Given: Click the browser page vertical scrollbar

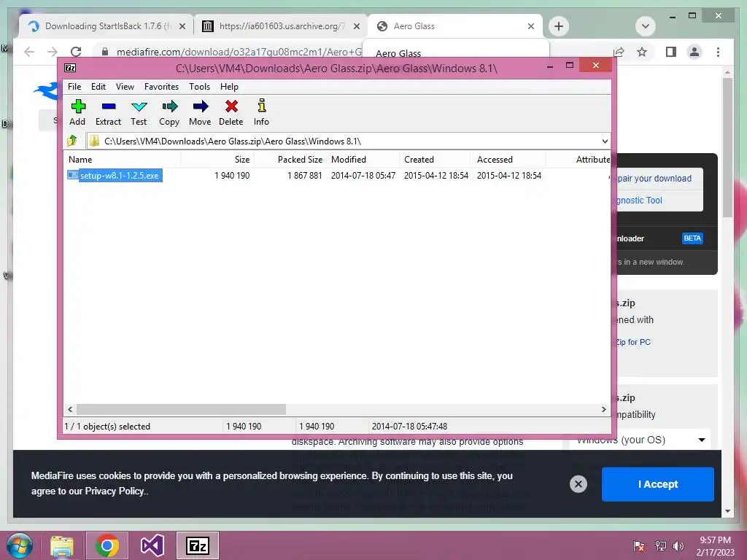Looking at the screenshot, I should [x=727, y=147].
